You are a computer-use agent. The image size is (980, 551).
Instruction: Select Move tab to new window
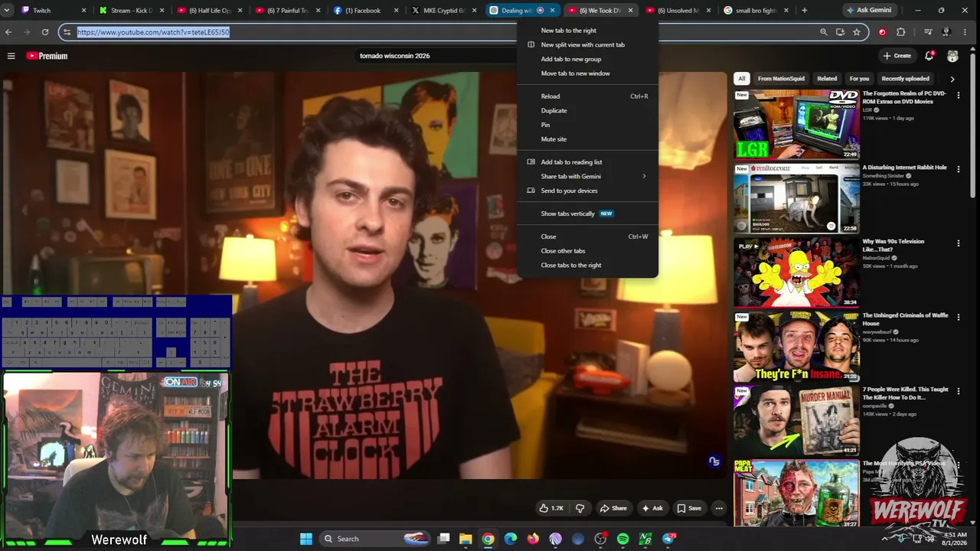click(x=588, y=73)
